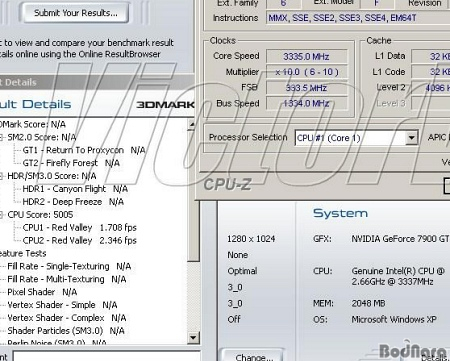Select CPU2 - Red Valley 2.346 fps row

[79, 240]
